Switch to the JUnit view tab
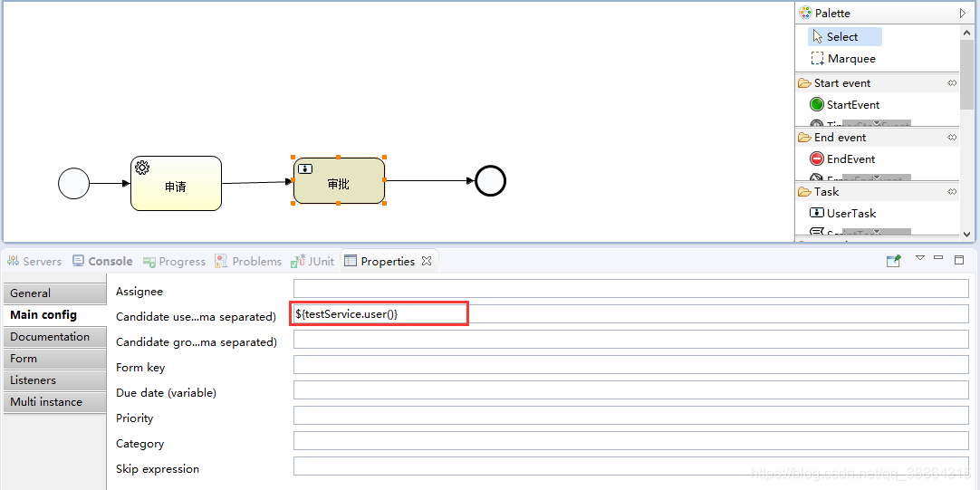Image resolution: width=980 pixels, height=490 pixels. click(312, 261)
